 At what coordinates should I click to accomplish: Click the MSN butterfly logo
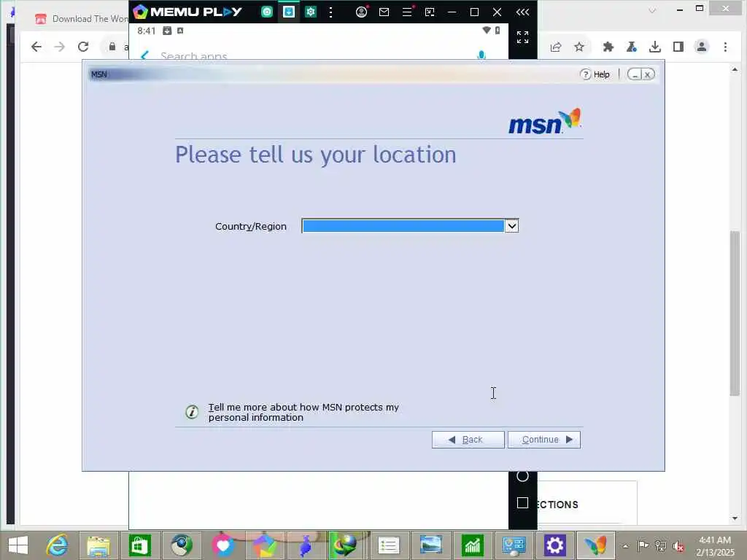tap(545, 121)
